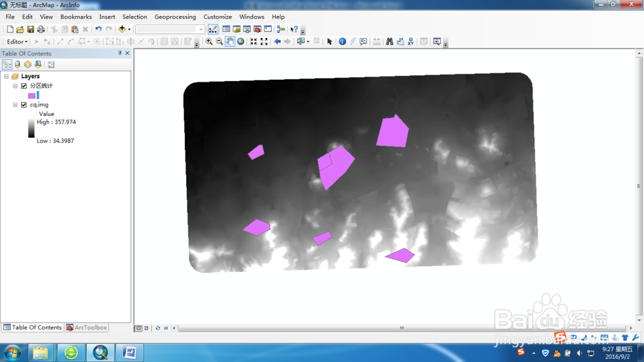The width and height of the screenshot is (644, 362).
Task: Toggle List By Source view
Action: coord(17,64)
